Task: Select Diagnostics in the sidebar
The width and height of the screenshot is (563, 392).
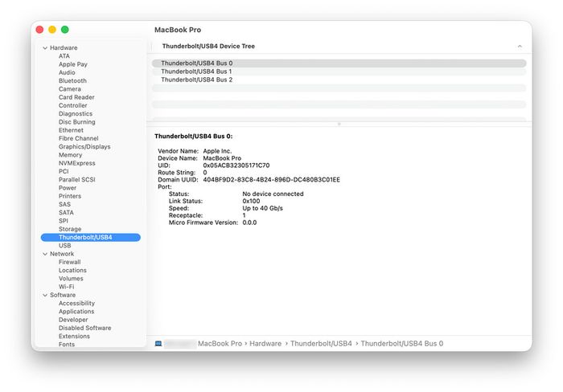Action: [76, 114]
